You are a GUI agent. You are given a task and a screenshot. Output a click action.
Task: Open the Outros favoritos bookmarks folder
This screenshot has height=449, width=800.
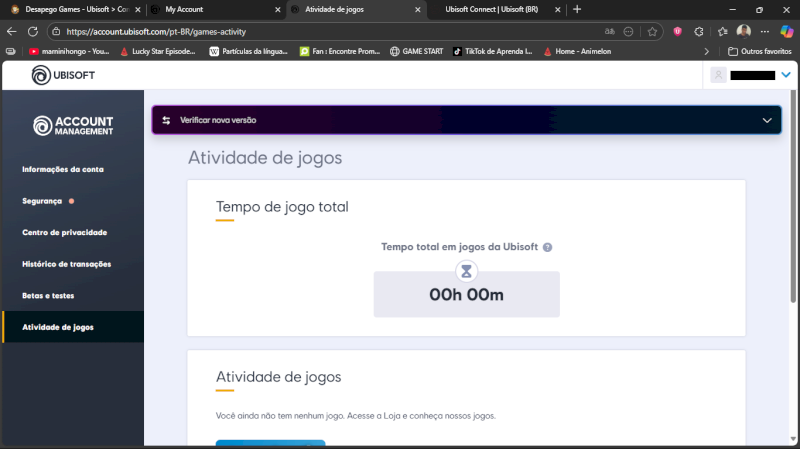(760, 51)
